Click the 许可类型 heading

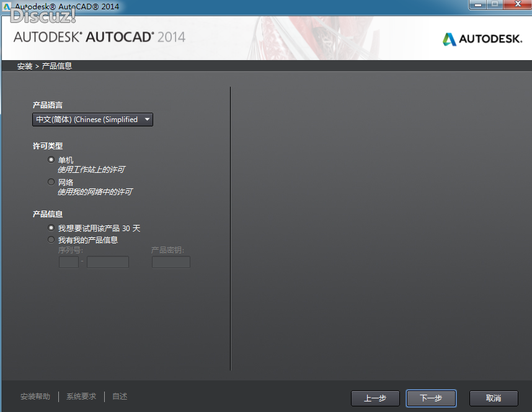[x=48, y=146]
